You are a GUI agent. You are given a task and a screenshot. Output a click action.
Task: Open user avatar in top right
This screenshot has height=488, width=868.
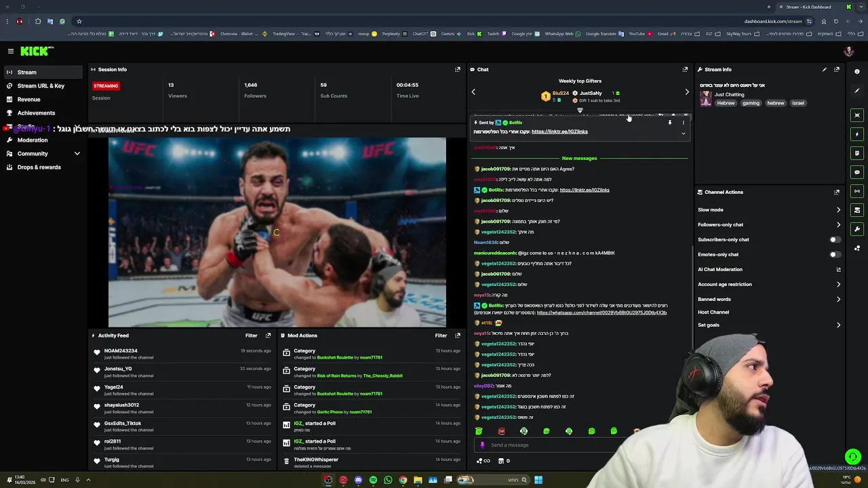coord(848,52)
